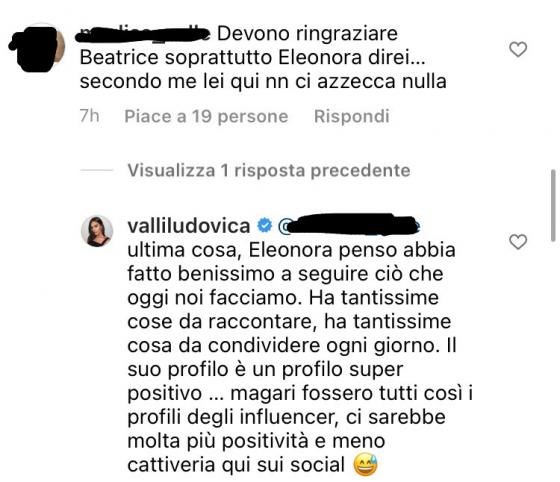Click the line 'secondo me lei qui nn ci azzecca nulla'
Viewport: 560px width, 482px height.
coord(263,81)
